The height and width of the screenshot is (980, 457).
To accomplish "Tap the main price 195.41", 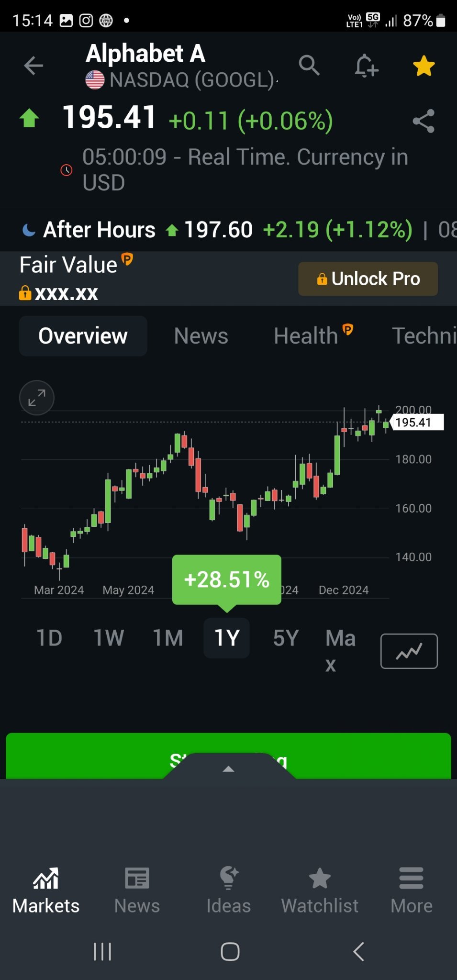I will click(110, 117).
